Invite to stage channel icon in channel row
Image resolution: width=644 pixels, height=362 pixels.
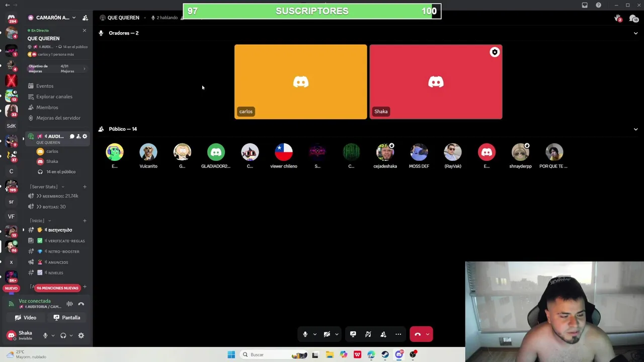tap(78, 136)
